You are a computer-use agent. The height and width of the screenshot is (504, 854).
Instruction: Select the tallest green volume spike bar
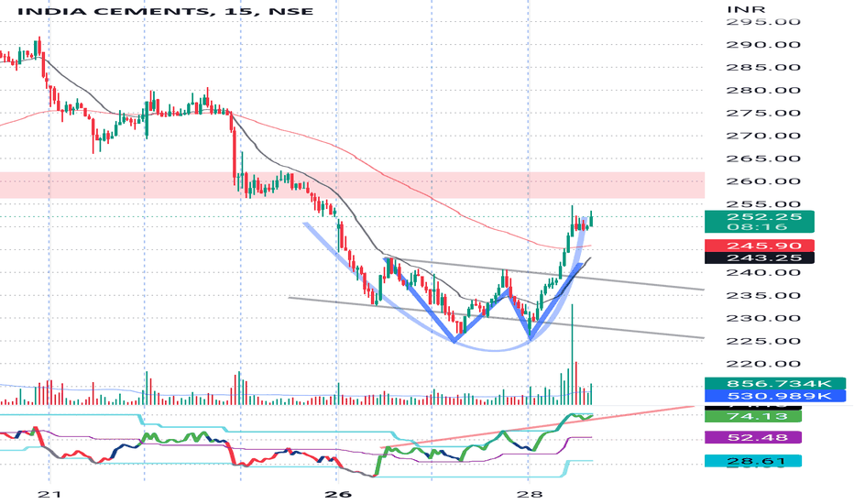[572, 355]
